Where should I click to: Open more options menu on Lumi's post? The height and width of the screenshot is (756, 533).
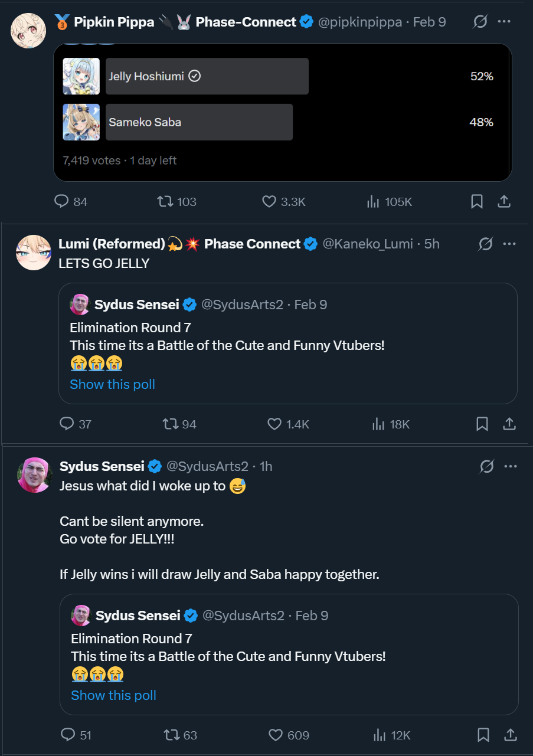(509, 244)
